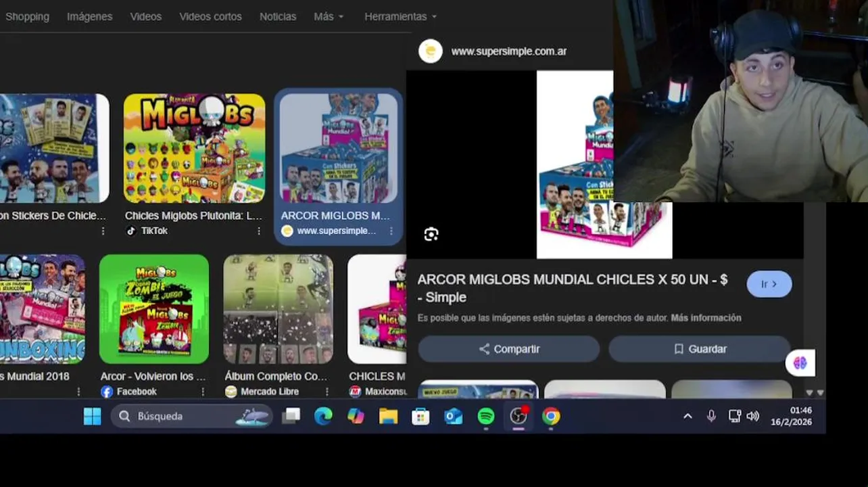The image size is (868, 487).
Task: Click the Ir button to visit the page
Action: point(769,284)
